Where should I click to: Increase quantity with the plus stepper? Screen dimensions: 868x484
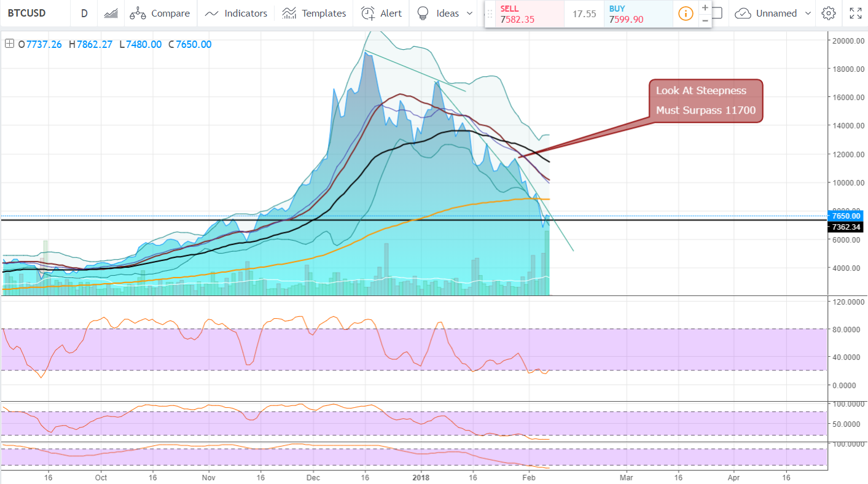click(705, 7)
